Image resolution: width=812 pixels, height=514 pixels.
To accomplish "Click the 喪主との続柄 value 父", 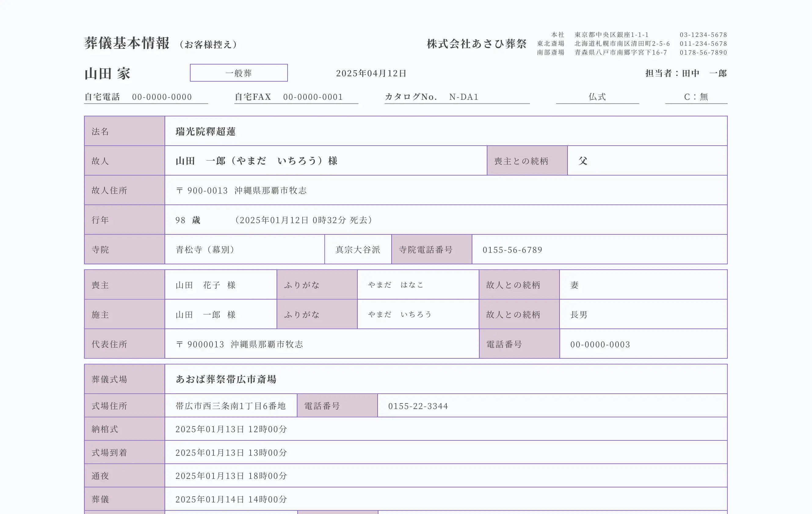I will (583, 161).
